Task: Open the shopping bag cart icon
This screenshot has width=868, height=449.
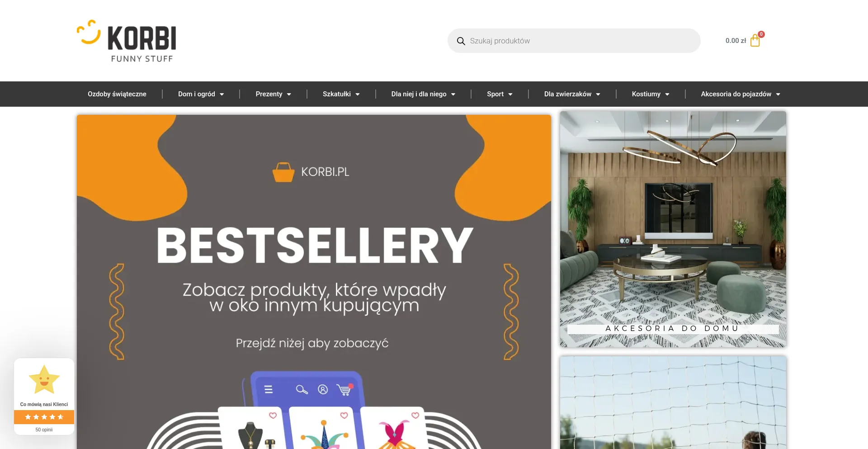Action: tap(755, 41)
